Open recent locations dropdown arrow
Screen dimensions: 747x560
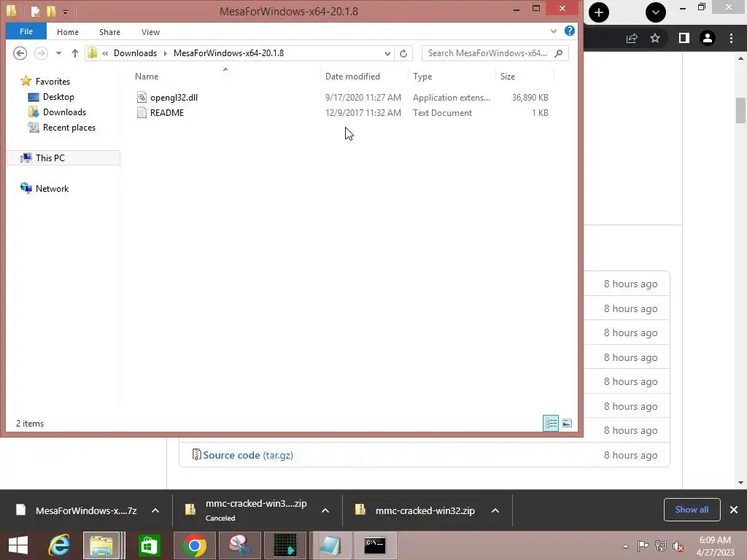coord(58,53)
